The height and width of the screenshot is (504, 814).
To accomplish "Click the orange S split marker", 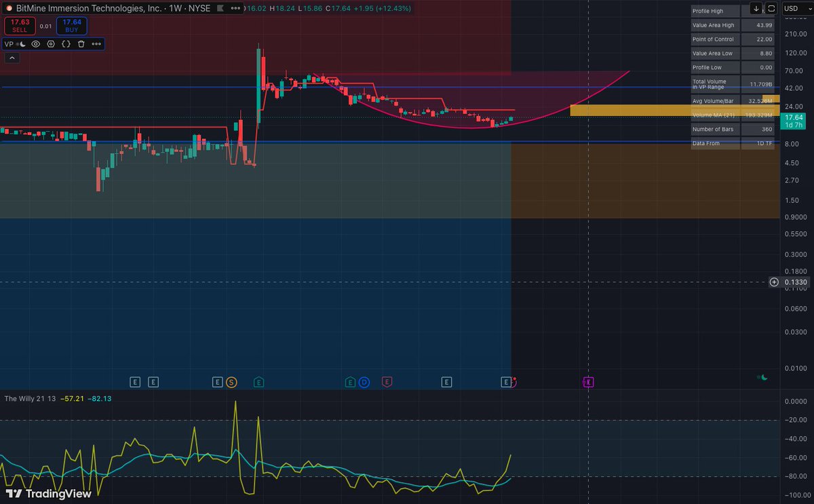I will tap(231, 383).
